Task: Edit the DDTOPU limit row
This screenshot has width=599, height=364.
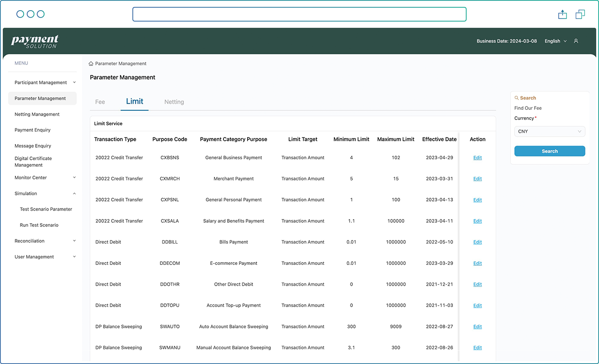Action: click(478, 306)
